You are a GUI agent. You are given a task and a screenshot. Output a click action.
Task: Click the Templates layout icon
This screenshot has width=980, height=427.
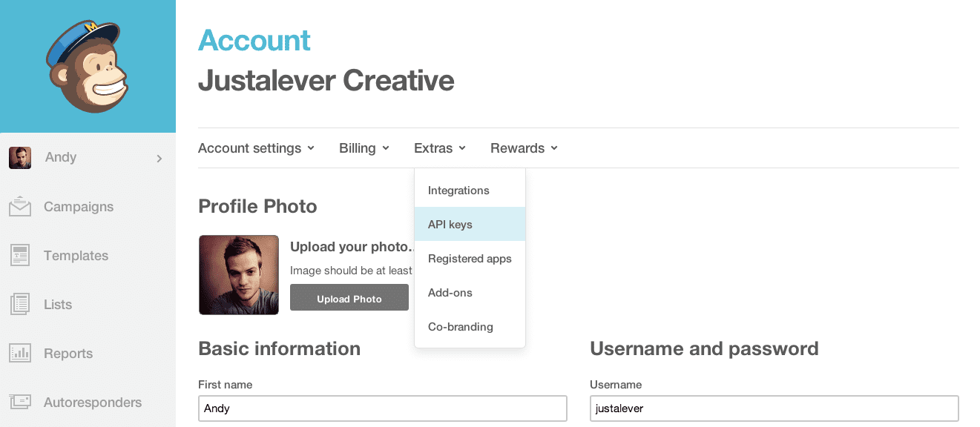point(20,256)
